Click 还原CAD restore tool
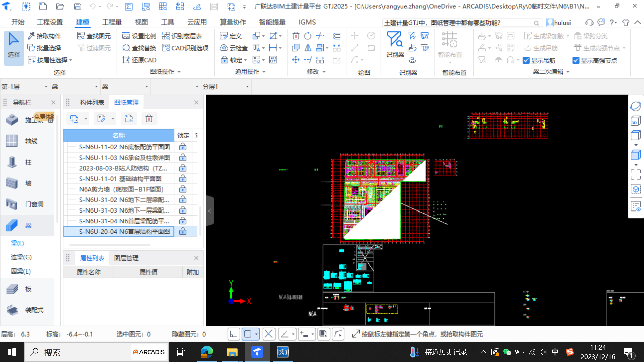The width and height of the screenshot is (644, 362). (x=139, y=60)
